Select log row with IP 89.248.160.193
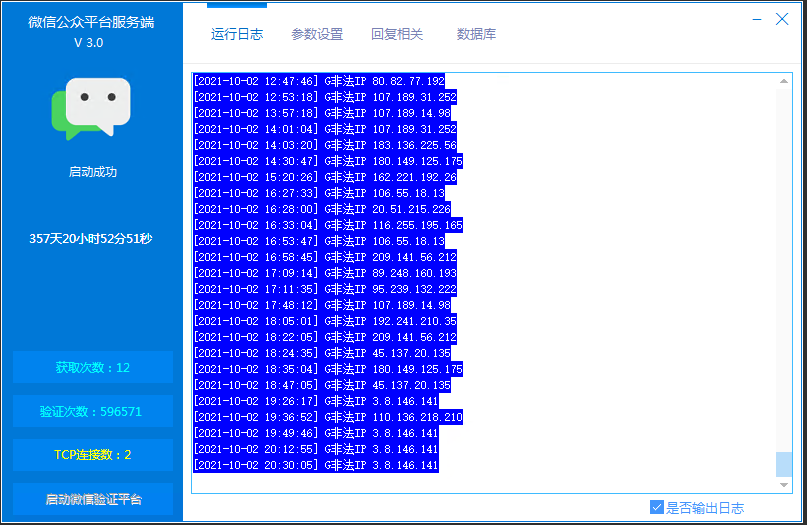Image resolution: width=807 pixels, height=525 pixels. coord(325,273)
